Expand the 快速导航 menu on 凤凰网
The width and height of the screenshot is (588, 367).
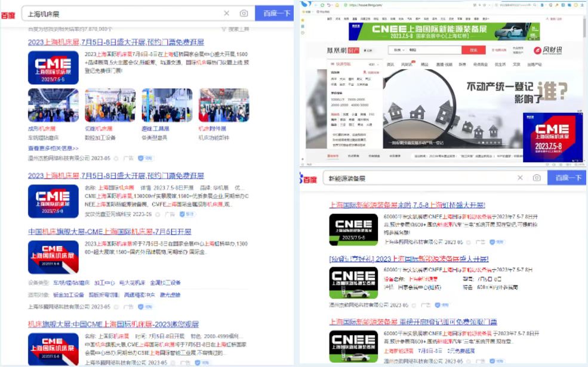(355, 64)
